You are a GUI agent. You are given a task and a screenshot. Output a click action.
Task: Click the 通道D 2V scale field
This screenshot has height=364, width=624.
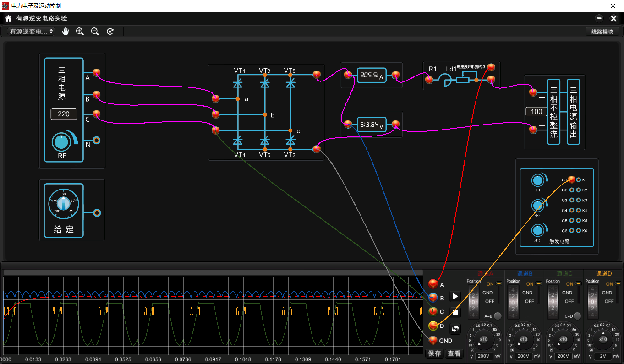pyautogui.click(x=604, y=356)
